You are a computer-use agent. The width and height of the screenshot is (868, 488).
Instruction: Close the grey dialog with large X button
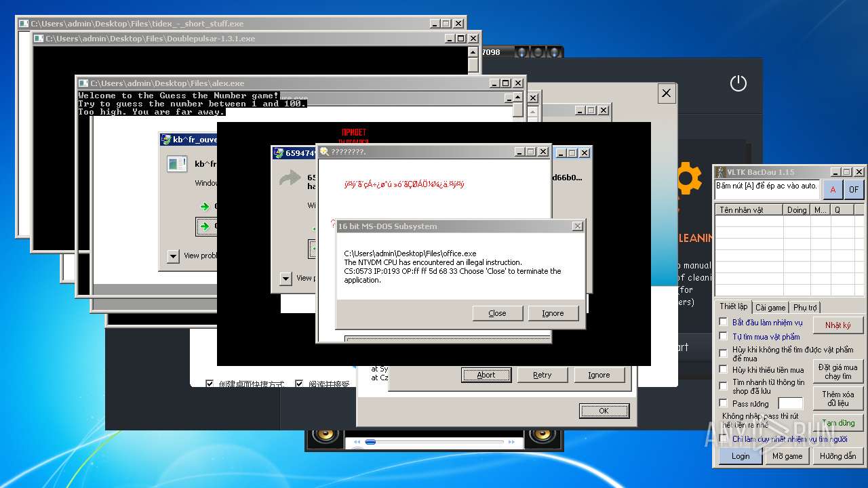tap(666, 94)
